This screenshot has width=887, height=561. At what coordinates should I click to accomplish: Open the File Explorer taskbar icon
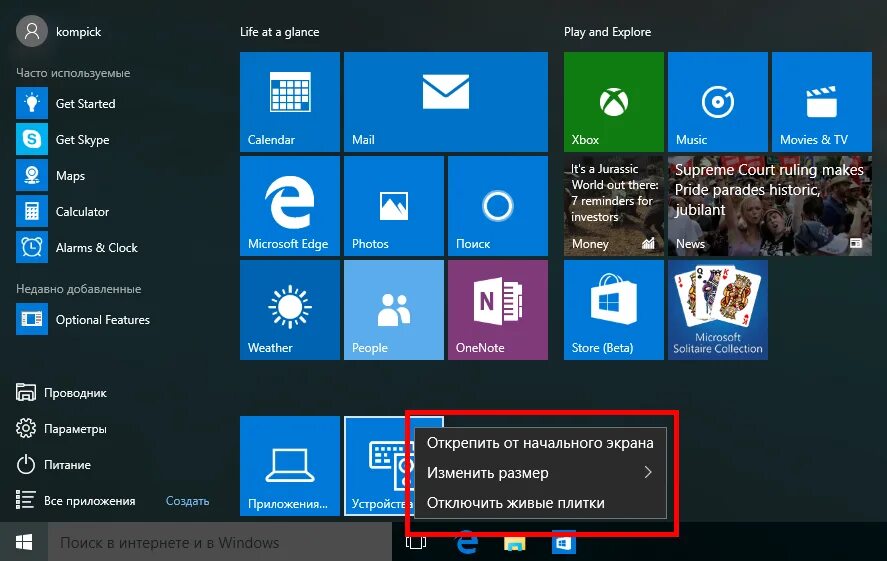click(x=514, y=543)
